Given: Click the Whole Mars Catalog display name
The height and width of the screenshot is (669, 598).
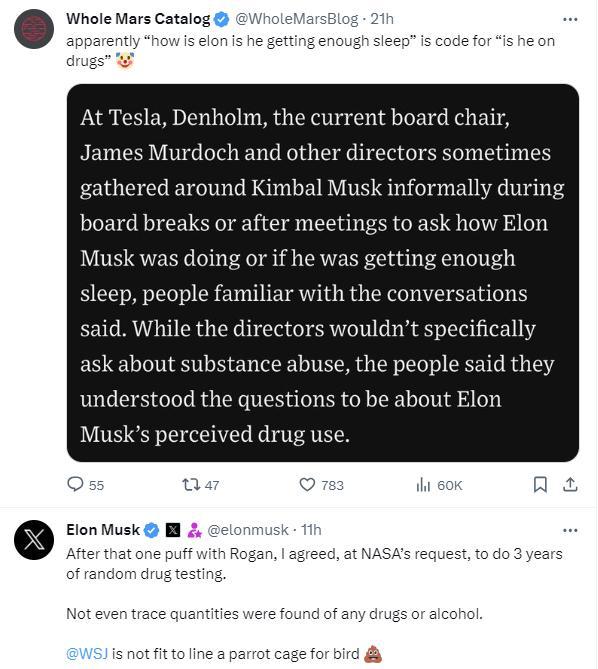Looking at the screenshot, I should point(138,19).
